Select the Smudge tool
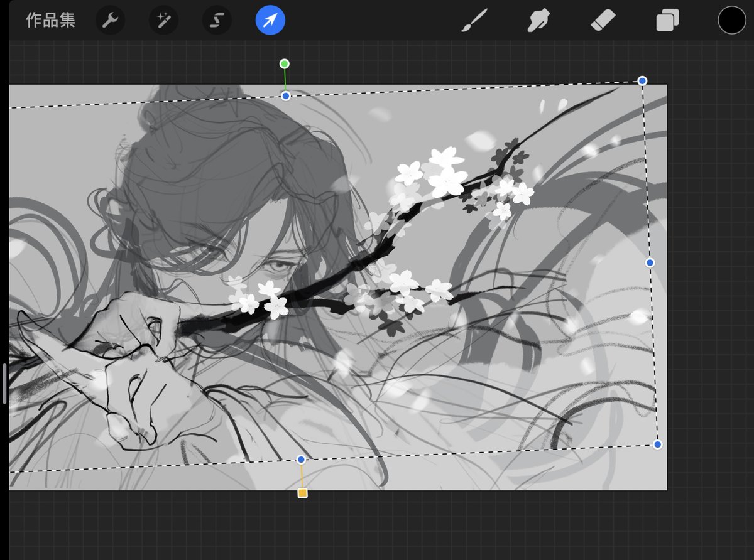Screen dimensions: 754x560 click(x=538, y=21)
